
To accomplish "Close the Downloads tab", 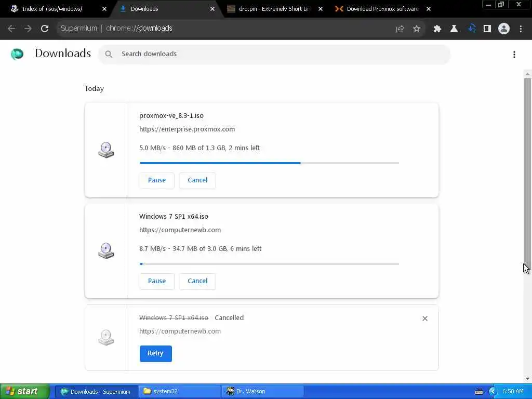I will click(212, 9).
